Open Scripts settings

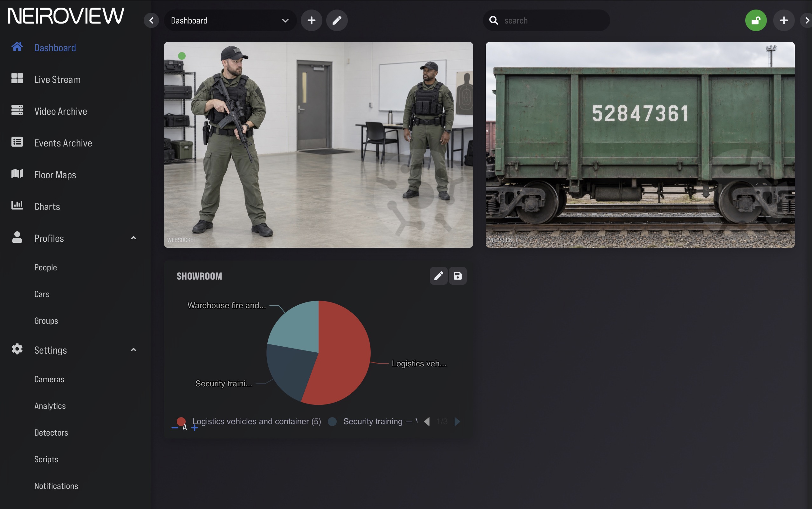(x=46, y=459)
